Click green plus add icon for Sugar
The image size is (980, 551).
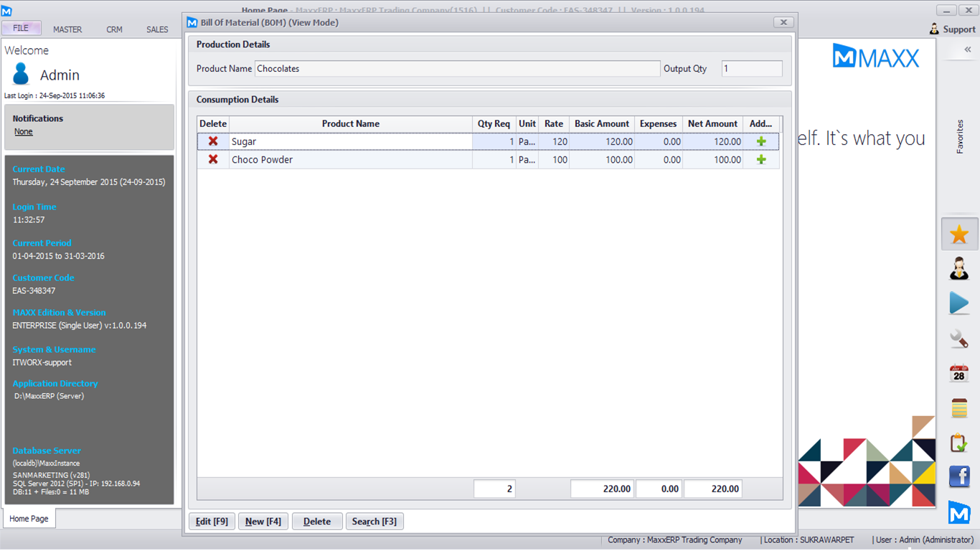pos(761,141)
